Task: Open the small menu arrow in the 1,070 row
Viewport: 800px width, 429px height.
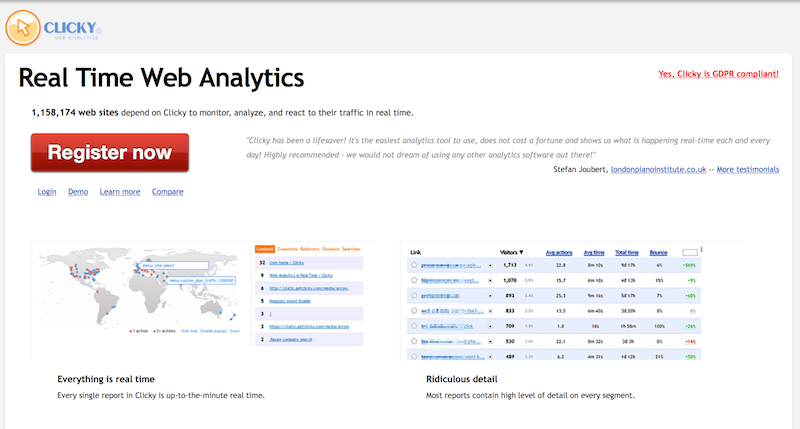Action: 490,281
